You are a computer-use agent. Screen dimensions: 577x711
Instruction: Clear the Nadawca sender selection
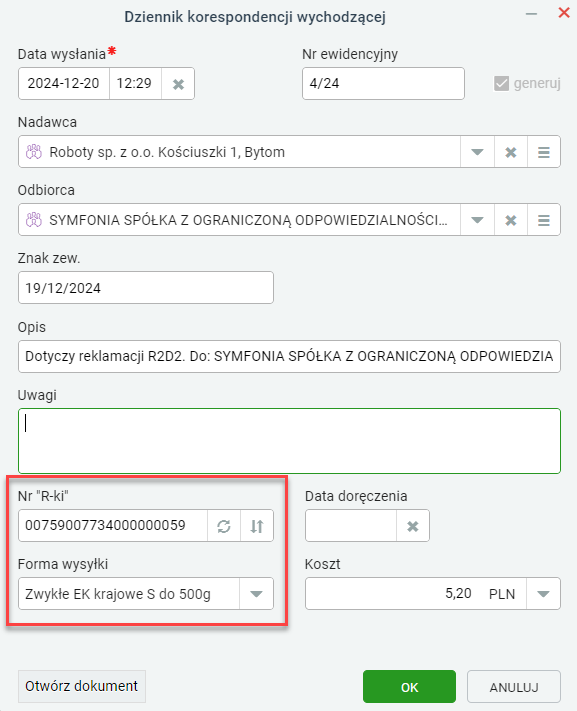click(511, 152)
